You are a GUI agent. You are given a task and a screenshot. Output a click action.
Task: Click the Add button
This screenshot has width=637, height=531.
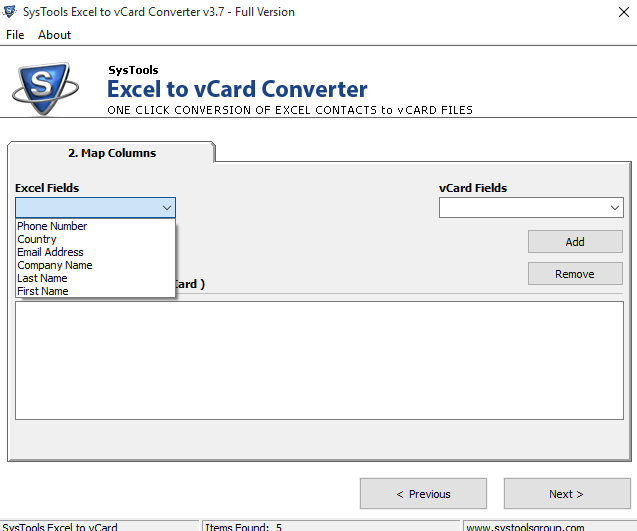pos(575,242)
